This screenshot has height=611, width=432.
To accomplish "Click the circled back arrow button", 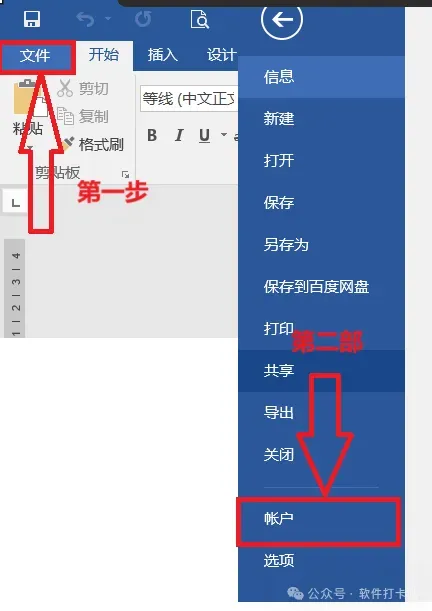I will tap(282, 19).
